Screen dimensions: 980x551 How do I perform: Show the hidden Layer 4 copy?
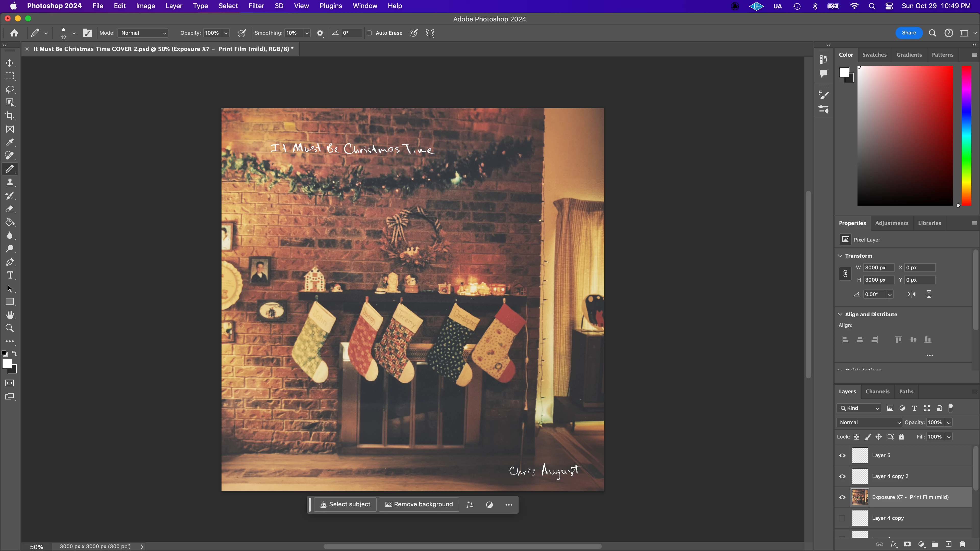(x=842, y=518)
